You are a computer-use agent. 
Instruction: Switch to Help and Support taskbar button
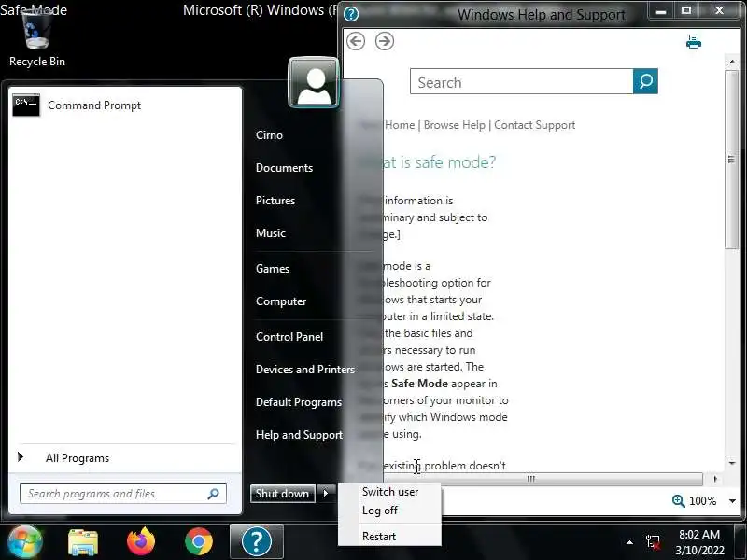pos(257,541)
